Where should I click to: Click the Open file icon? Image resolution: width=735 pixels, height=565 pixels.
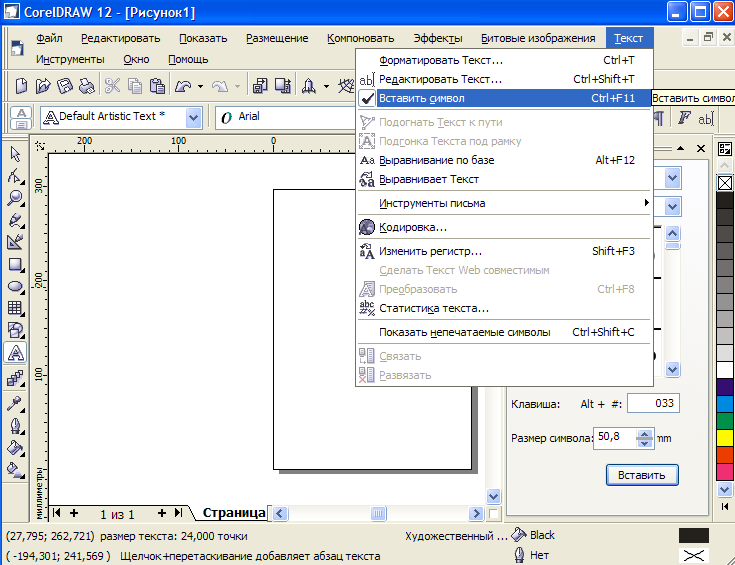[x=43, y=86]
